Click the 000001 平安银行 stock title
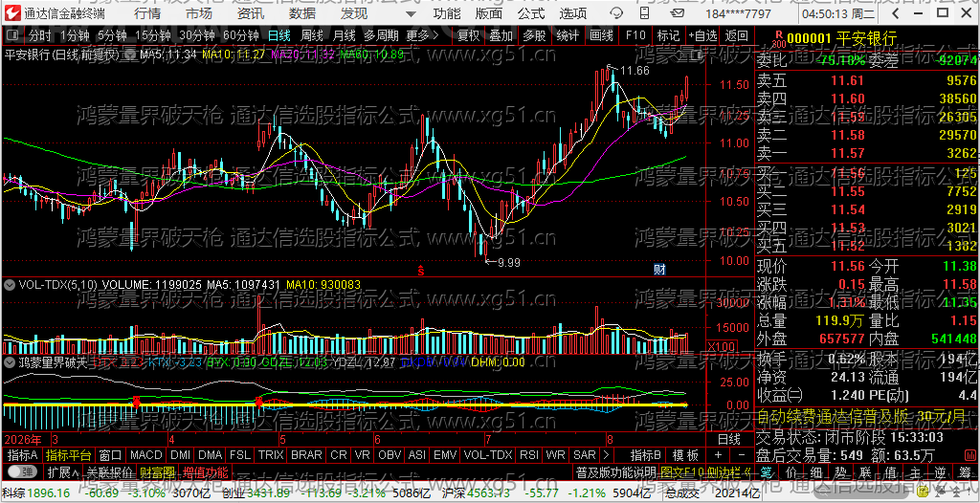Screen dimensions: 980x503 tap(842, 39)
